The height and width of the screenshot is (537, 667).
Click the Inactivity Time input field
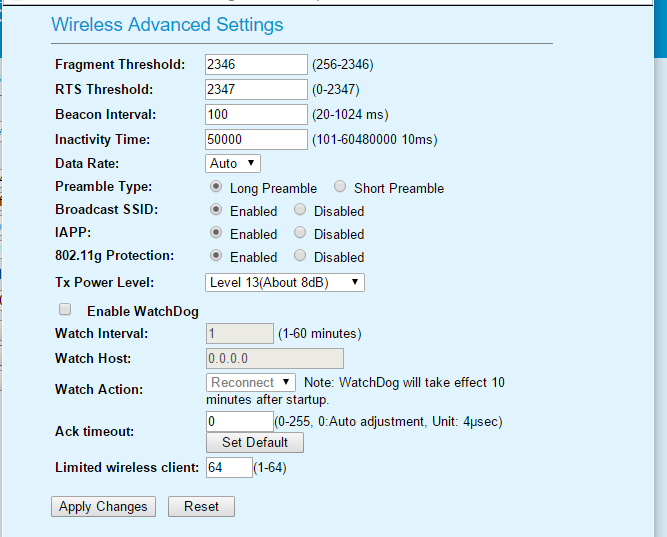click(x=256, y=140)
